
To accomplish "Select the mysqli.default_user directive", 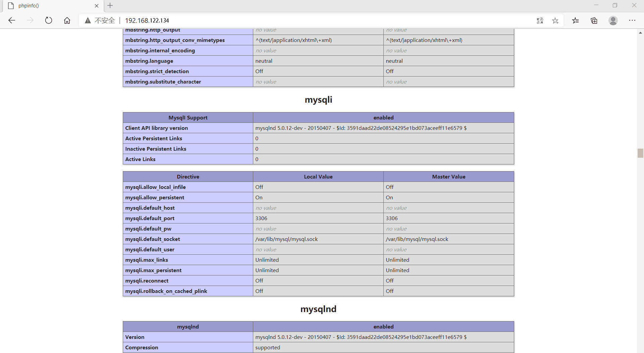I will pos(150,249).
